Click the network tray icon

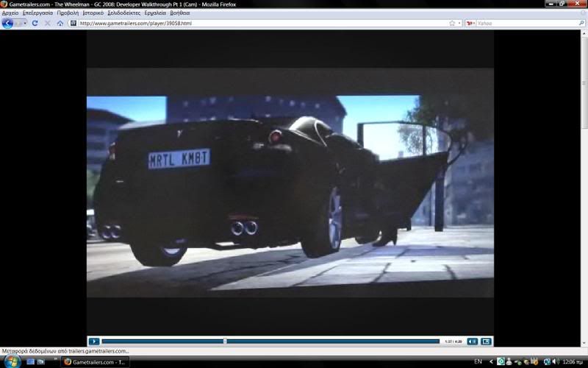[x=547, y=361]
